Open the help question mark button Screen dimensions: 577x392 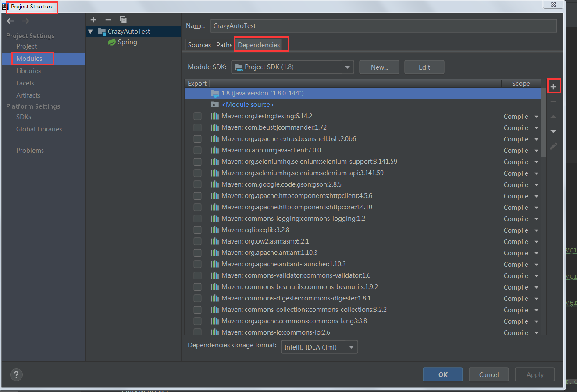click(x=16, y=374)
